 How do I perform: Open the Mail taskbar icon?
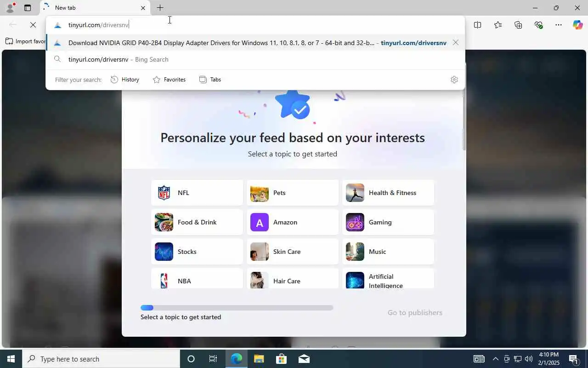[304, 359]
